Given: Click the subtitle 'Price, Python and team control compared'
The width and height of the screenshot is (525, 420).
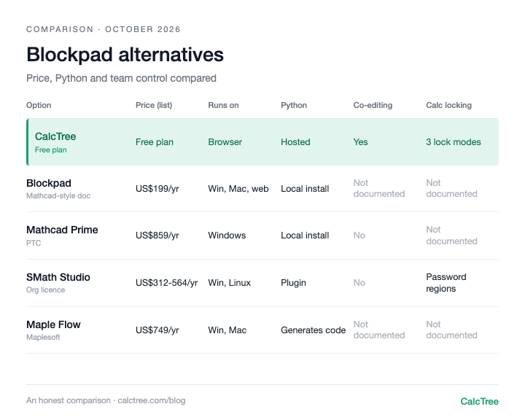Looking at the screenshot, I should [121, 78].
